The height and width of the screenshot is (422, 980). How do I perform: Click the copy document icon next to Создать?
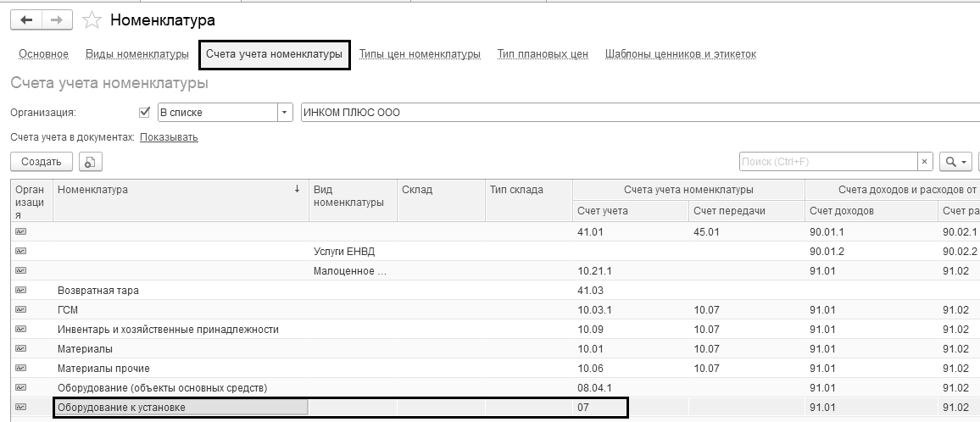91,162
